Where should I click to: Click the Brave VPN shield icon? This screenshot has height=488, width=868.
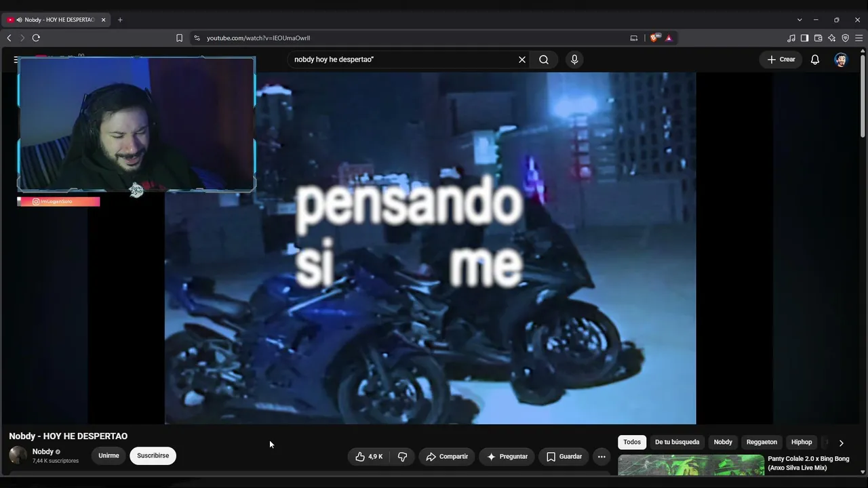(845, 38)
